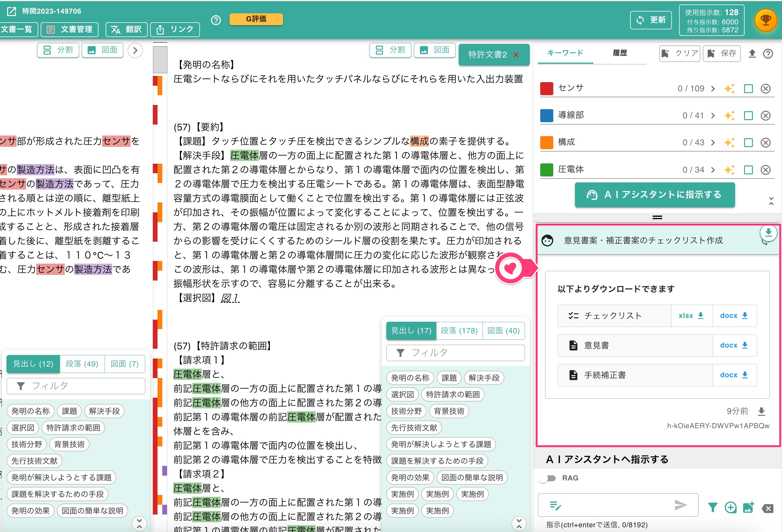Image resolution: width=782 pixels, height=532 pixels.
Task: Click 保存 button in keyword panel
Action: click(x=721, y=53)
